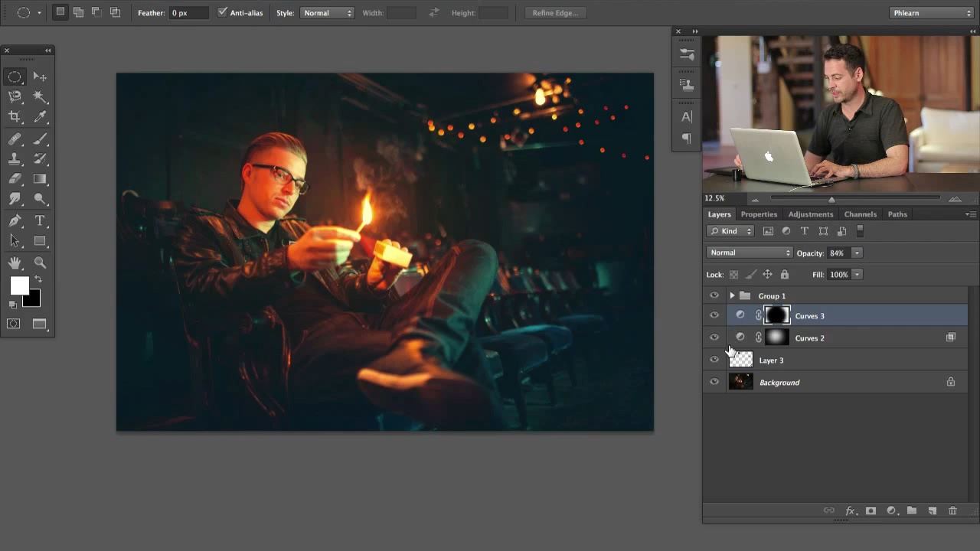Create new adjustment layer icon
Viewport: 980px width, 551px height.
(x=891, y=510)
